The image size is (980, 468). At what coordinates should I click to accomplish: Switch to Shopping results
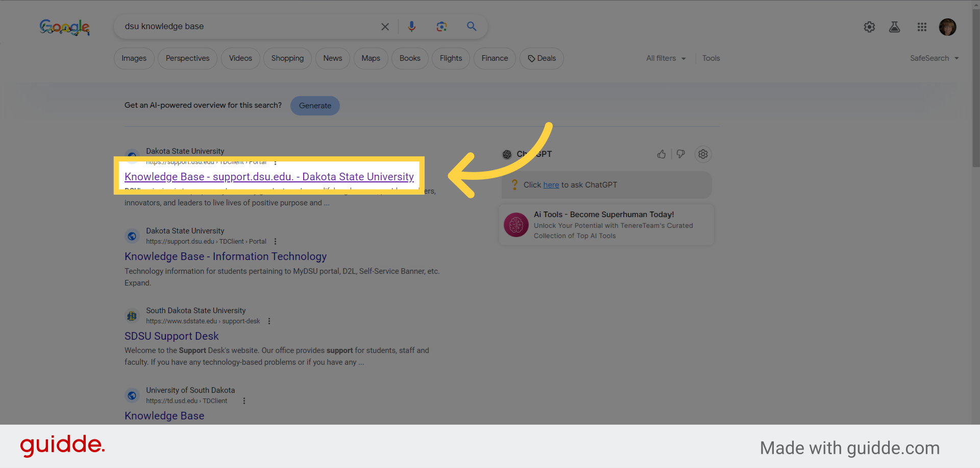point(287,58)
